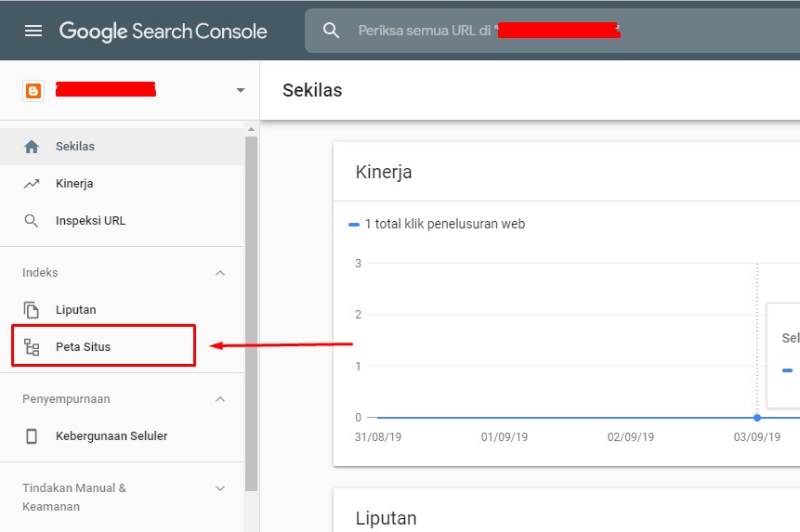The image size is (800, 532).
Task: Click the blue total klik legend marker
Action: coord(354,225)
